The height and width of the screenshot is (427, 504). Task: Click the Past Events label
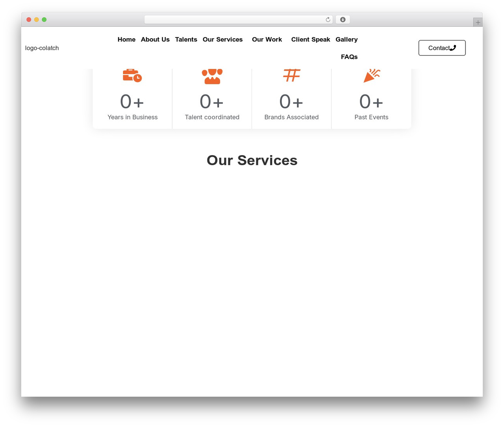pyautogui.click(x=371, y=117)
